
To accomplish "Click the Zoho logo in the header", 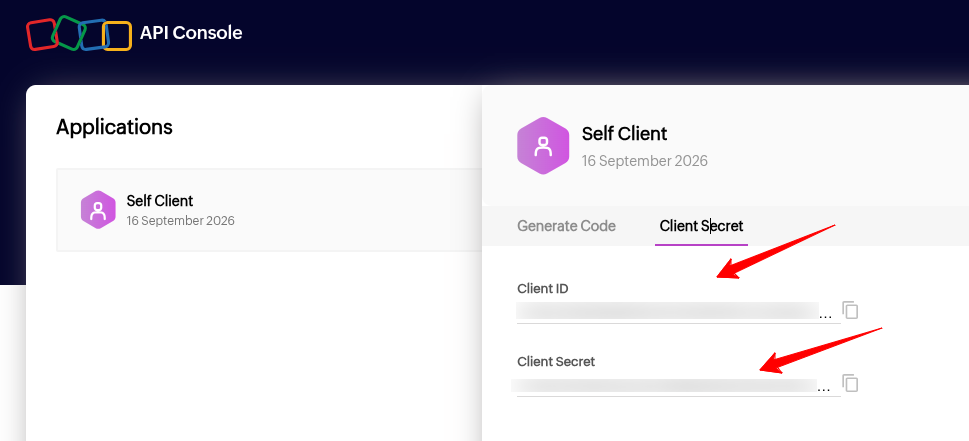I will tap(79, 33).
